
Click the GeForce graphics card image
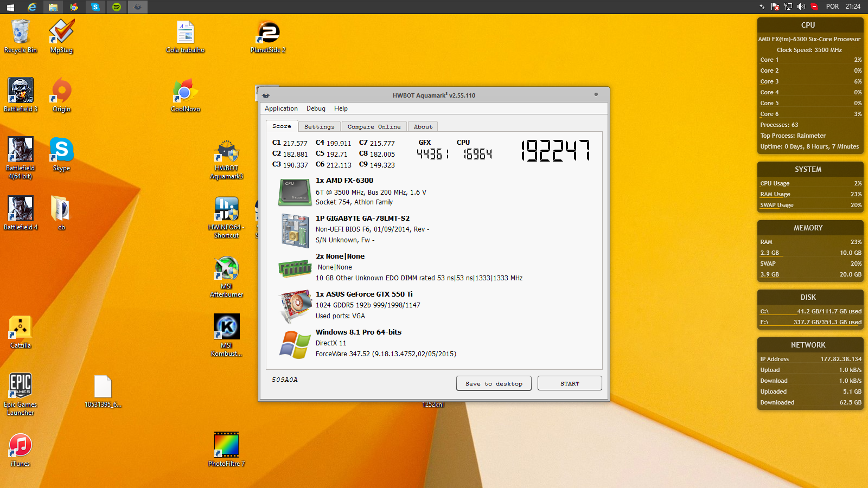pos(295,306)
